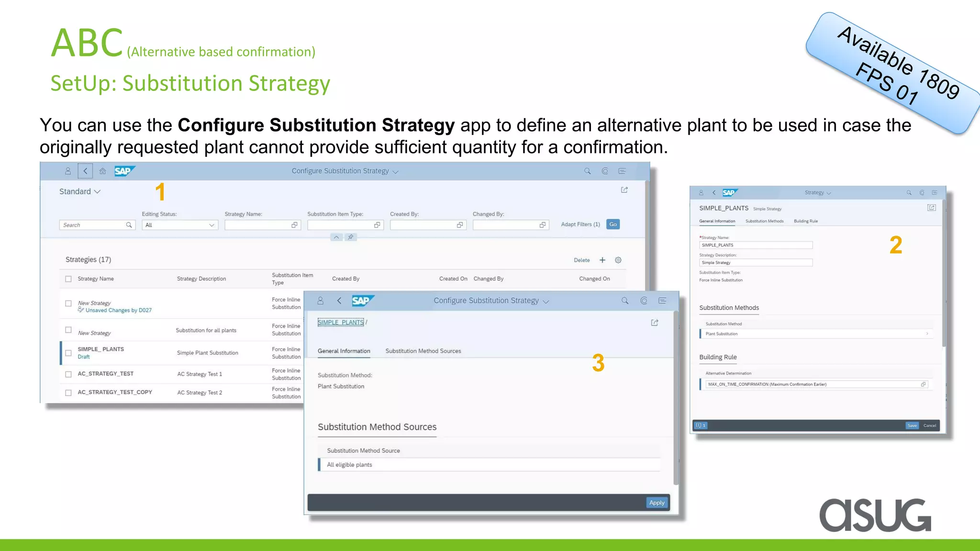Click user profile icon in first window
980x551 pixels.
pos(68,171)
